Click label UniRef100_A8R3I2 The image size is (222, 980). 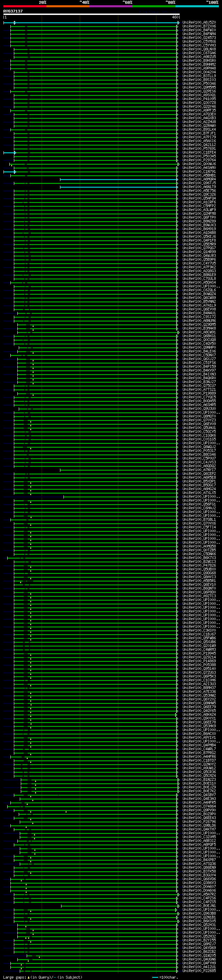199,840
